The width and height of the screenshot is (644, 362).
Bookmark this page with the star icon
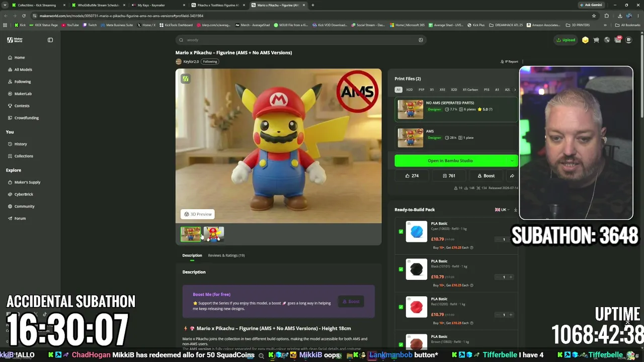click(x=594, y=16)
